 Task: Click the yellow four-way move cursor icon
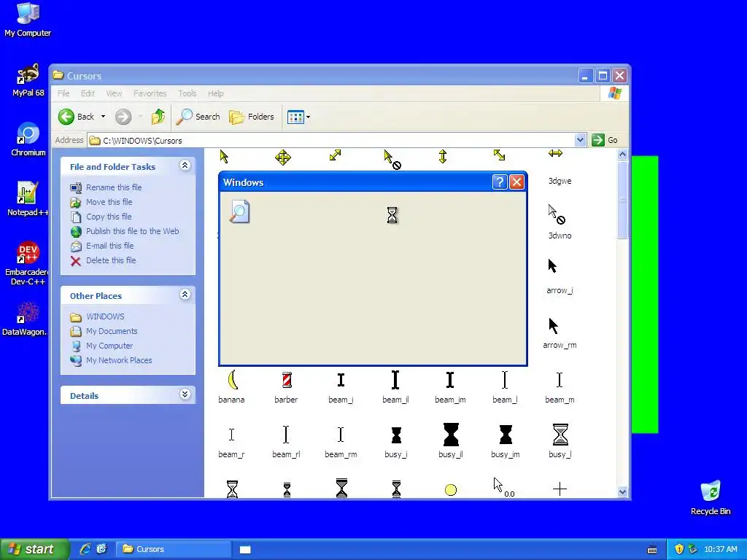[283, 157]
